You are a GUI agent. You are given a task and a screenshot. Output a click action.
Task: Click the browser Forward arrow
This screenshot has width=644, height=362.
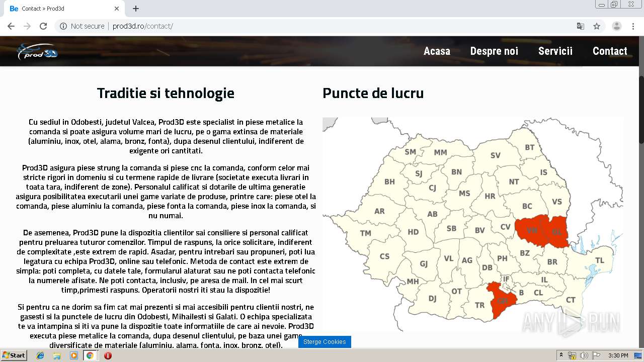(x=27, y=26)
